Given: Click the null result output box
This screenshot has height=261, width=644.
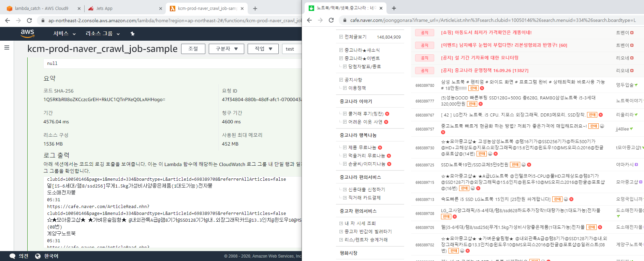Looking at the screenshot, I should pos(172,64).
